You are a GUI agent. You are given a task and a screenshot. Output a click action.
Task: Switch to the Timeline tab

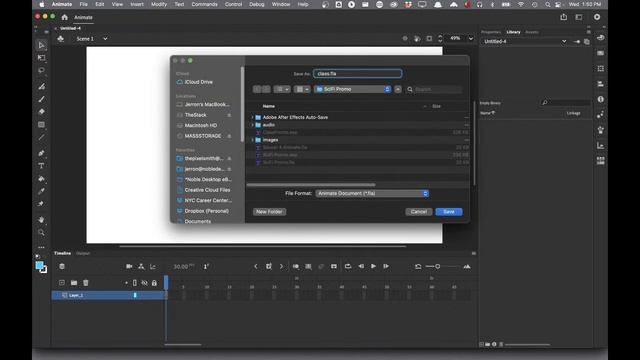(62, 253)
